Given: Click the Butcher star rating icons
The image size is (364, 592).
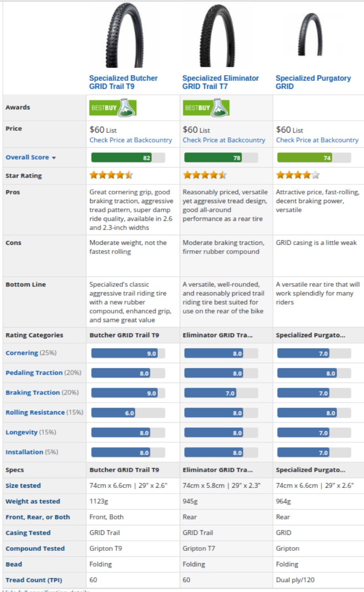Looking at the screenshot, I should tap(111, 175).
